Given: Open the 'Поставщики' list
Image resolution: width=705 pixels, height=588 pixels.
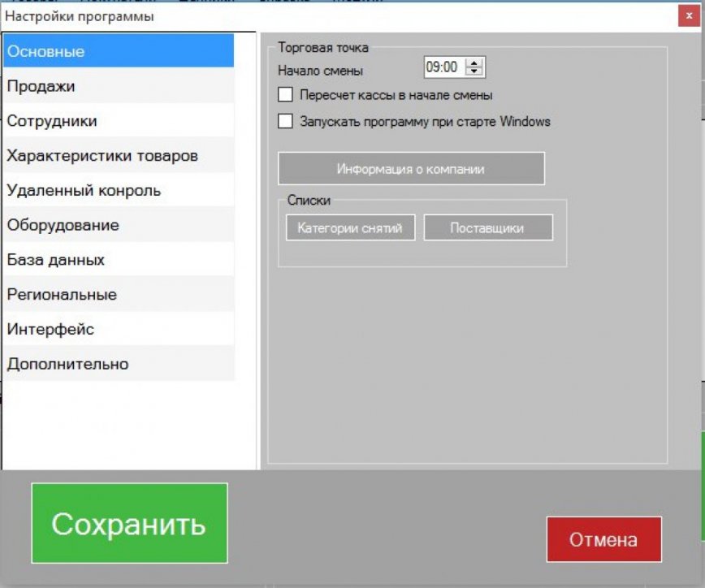Looking at the screenshot, I should pos(488,228).
